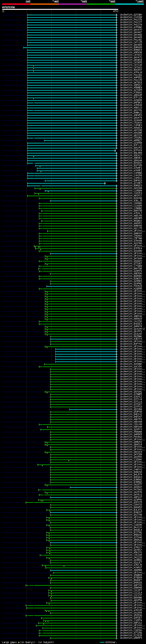The width and height of the screenshot is (146, 644).
Task: Click the cyan bar for UniRef100_A3KLJ5
Action: tap(83, 201)
